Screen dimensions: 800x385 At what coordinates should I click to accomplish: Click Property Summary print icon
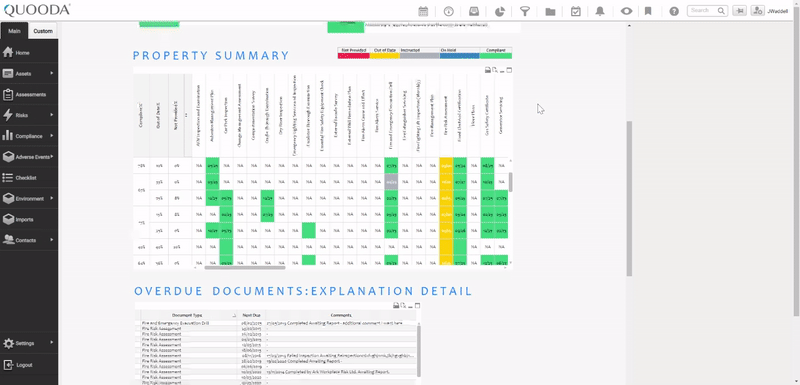pos(488,70)
